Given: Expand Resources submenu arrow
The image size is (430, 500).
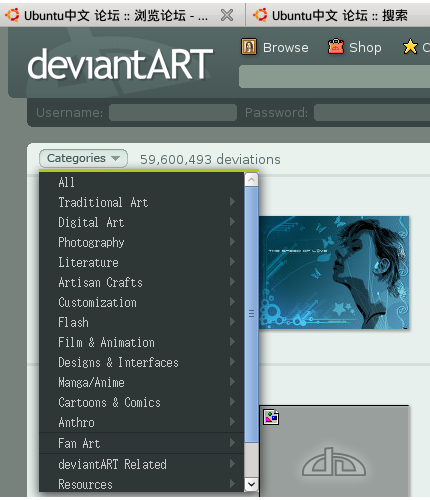Looking at the screenshot, I should pos(232,483).
